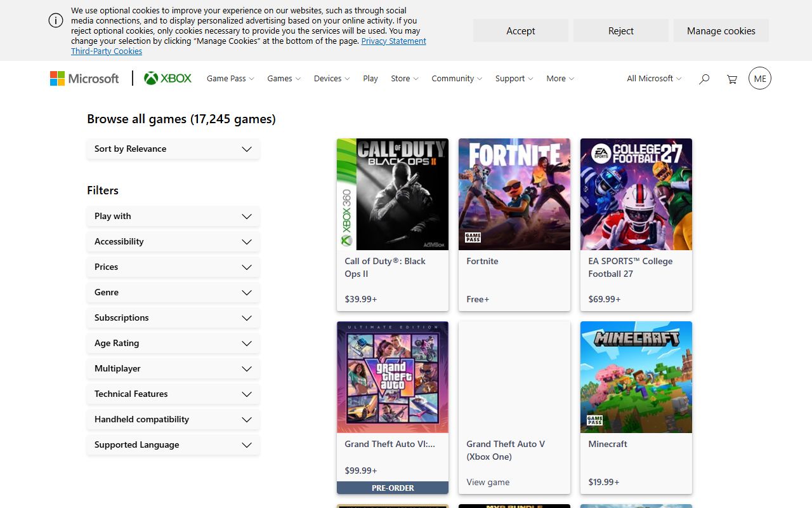Open the Fortnite game cover
Image resolution: width=812 pixels, height=508 pixels.
click(514, 194)
